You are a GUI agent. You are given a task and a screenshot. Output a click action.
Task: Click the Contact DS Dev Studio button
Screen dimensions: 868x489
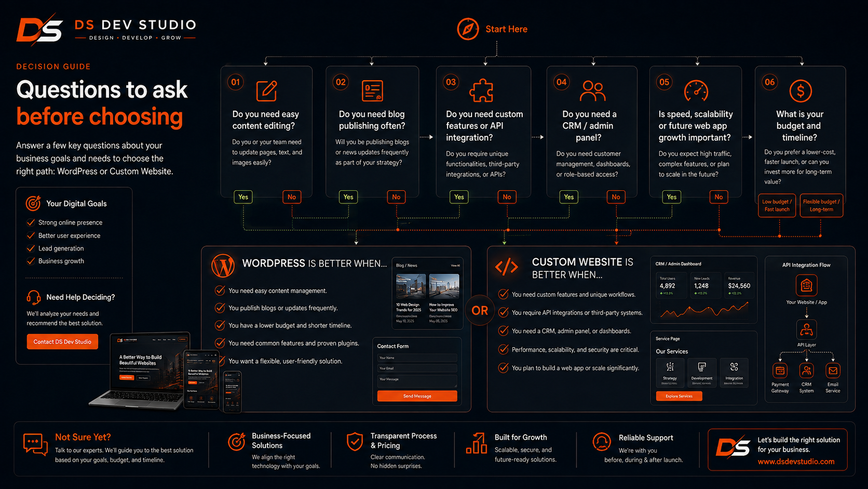click(62, 341)
